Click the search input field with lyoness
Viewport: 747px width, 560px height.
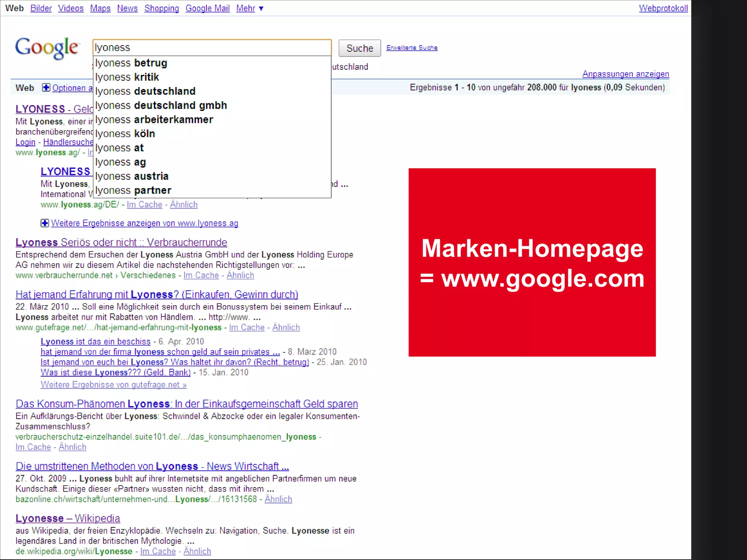point(212,48)
